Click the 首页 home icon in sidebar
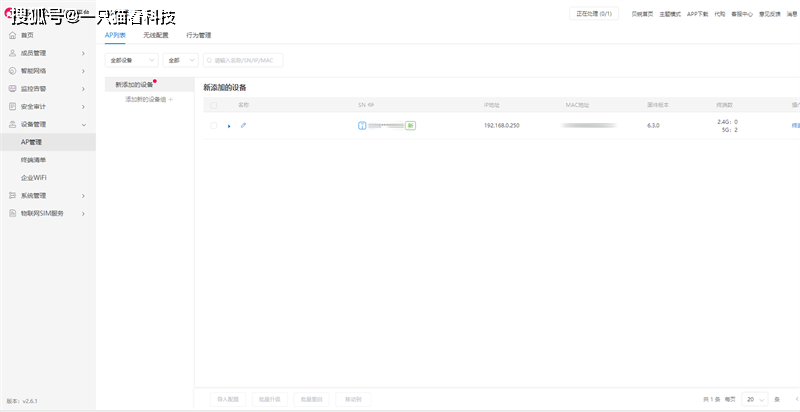 click(x=12, y=35)
